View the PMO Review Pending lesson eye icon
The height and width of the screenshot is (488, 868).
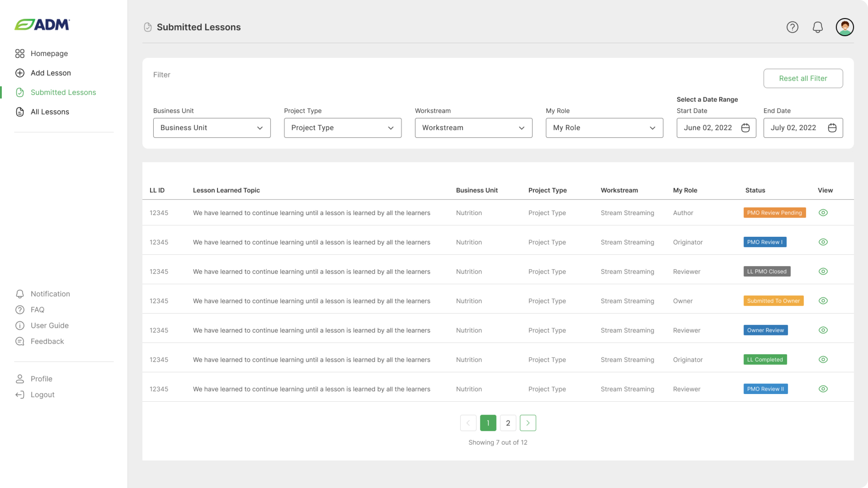pos(823,213)
